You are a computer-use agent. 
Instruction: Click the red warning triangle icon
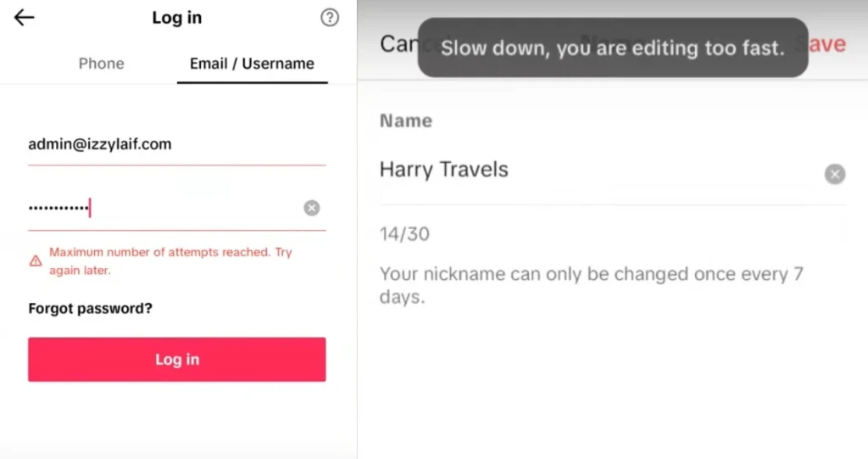click(x=36, y=260)
